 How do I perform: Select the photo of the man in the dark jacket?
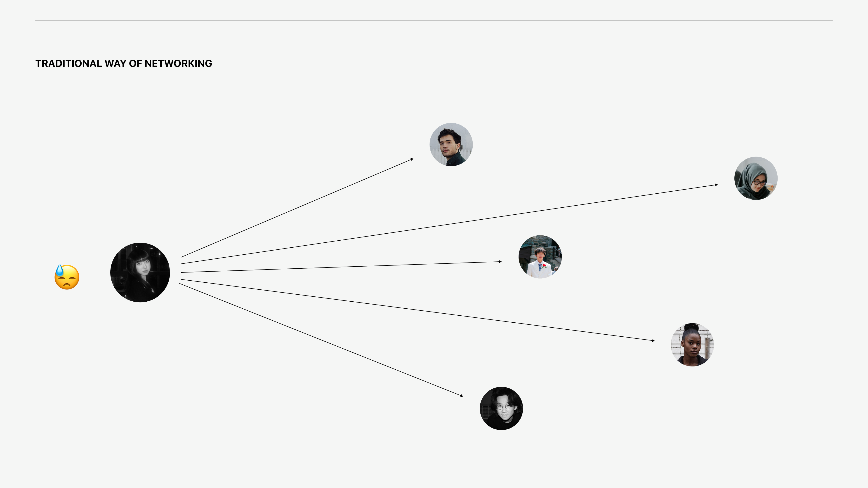tap(451, 145)
